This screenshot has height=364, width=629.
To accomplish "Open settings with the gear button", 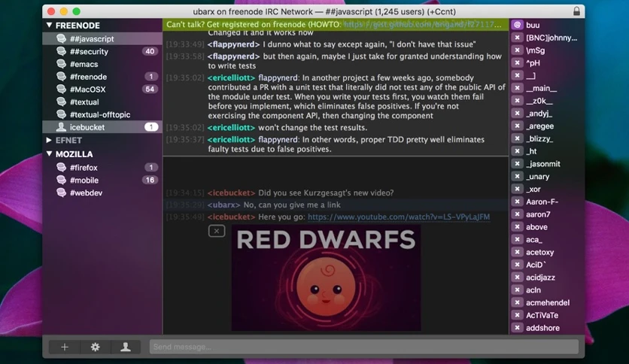I will coord(95,347).
